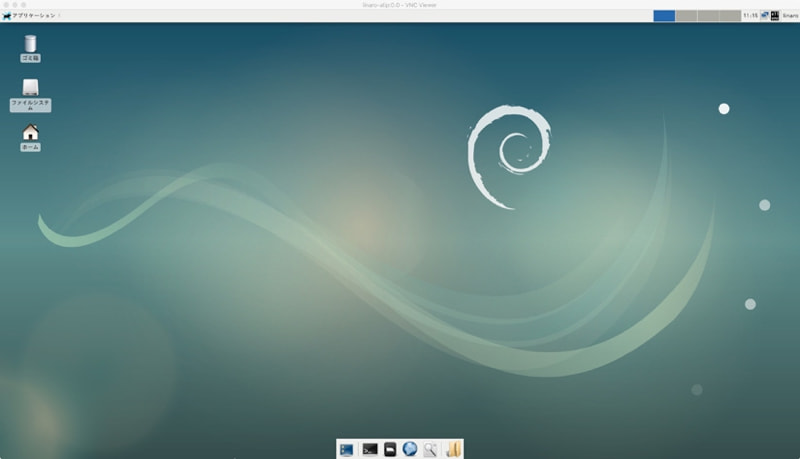
Task: Open the ゴミ箱 trash desktop icon
Action: tap(30, 48)
